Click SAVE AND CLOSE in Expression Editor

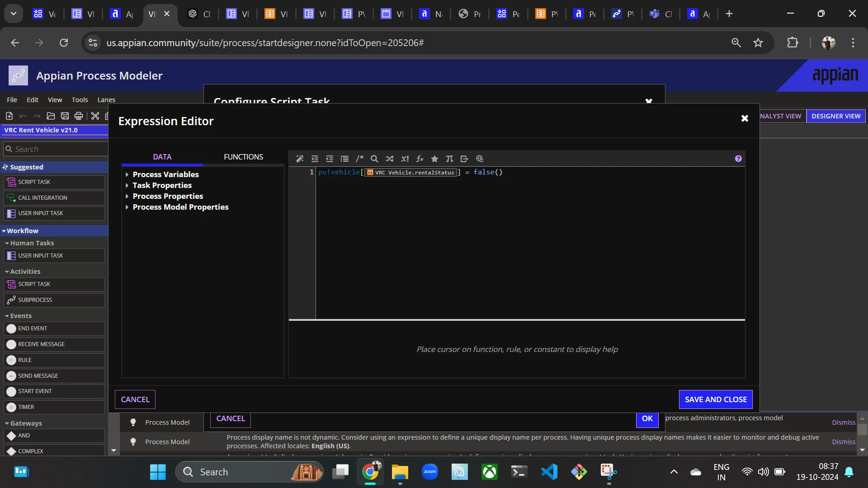(x=716, y=399)
